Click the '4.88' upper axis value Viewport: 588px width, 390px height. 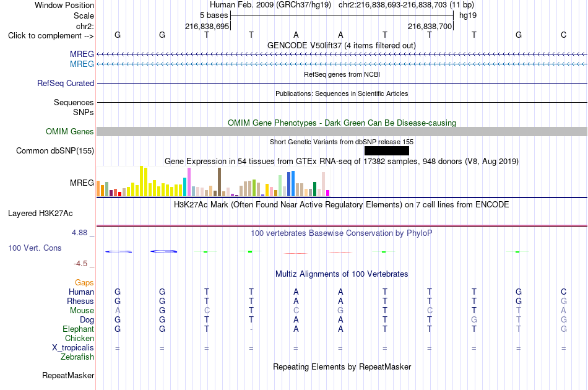point(79,233)
